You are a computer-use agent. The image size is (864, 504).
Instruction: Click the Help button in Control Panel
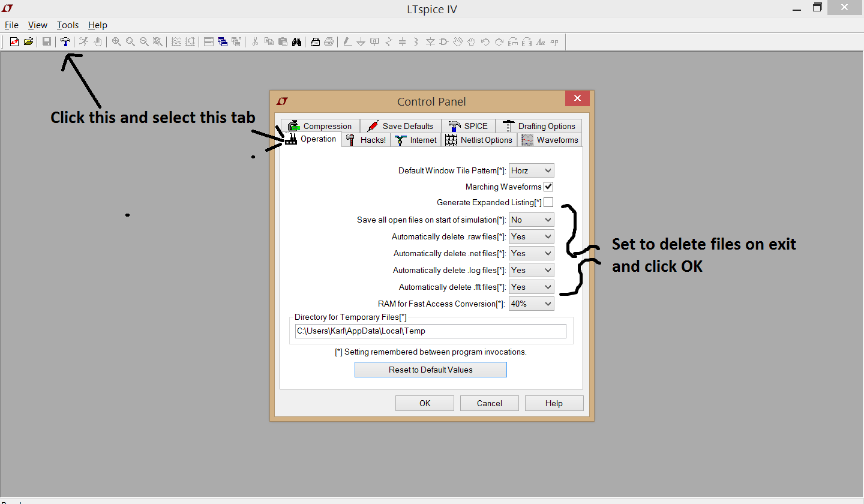point(554,403)
